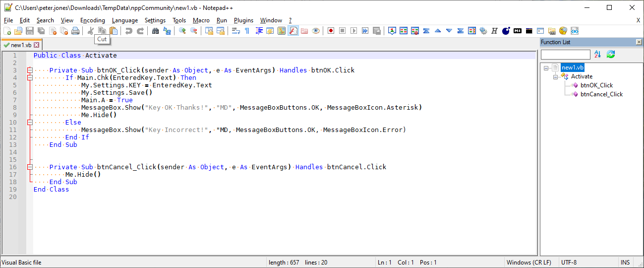644x268 pixels.
Task: Collapse the Else block fold on line 10
Action: (30, 122)
